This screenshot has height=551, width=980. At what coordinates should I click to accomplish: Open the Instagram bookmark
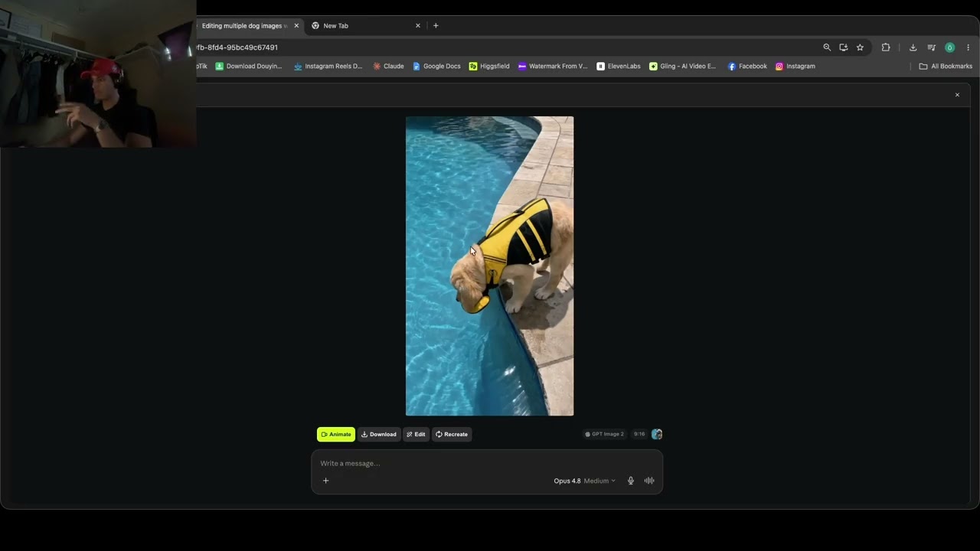795,67
